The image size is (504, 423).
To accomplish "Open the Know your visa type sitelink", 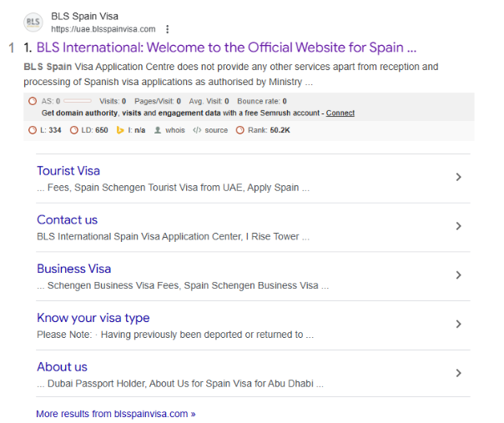I will 93,318.
